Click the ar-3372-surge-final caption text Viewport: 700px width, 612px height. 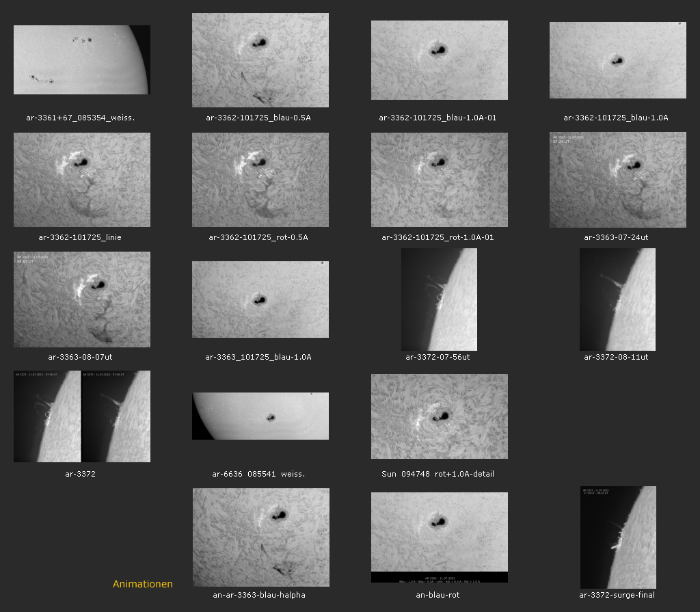(617, 595)
